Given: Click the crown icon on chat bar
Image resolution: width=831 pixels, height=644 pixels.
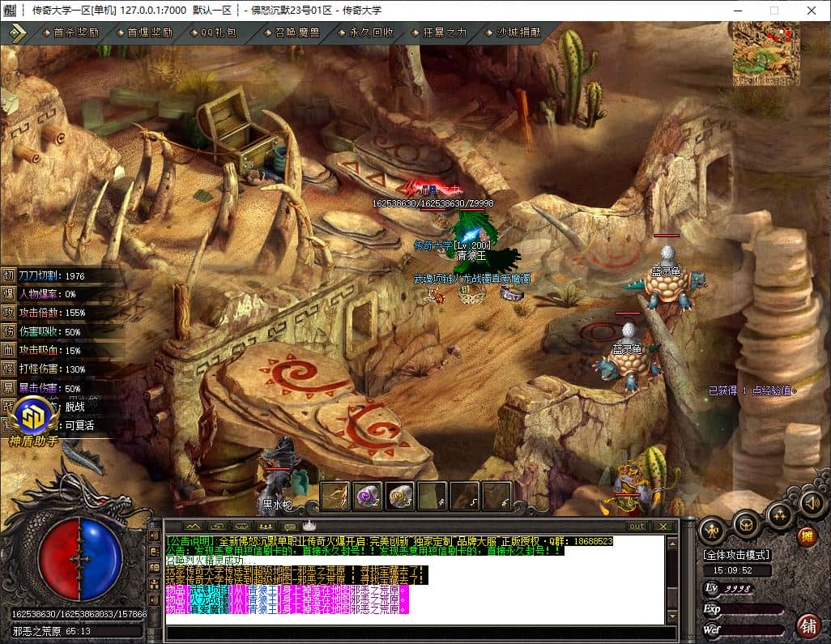Looking at the screenshot, I should point(309,526).
